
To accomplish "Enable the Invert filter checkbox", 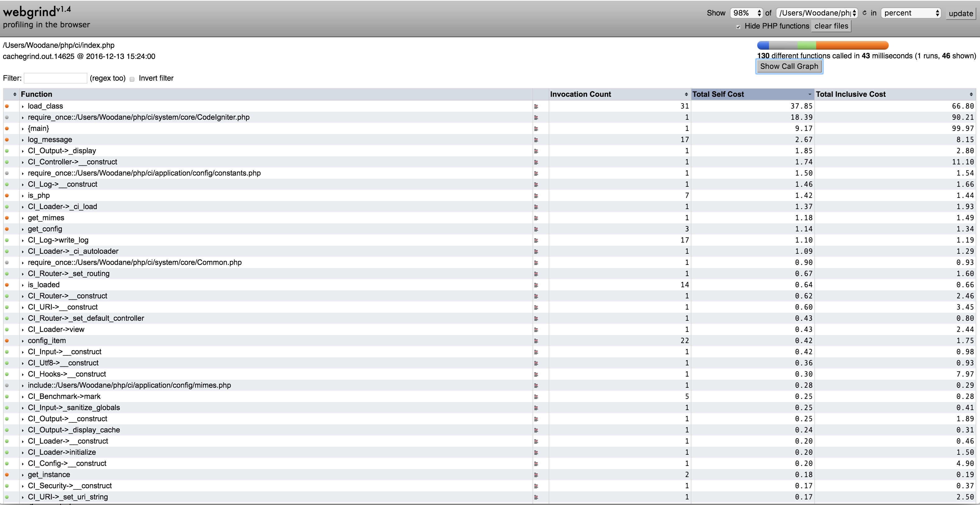I will tap(132, 79).
